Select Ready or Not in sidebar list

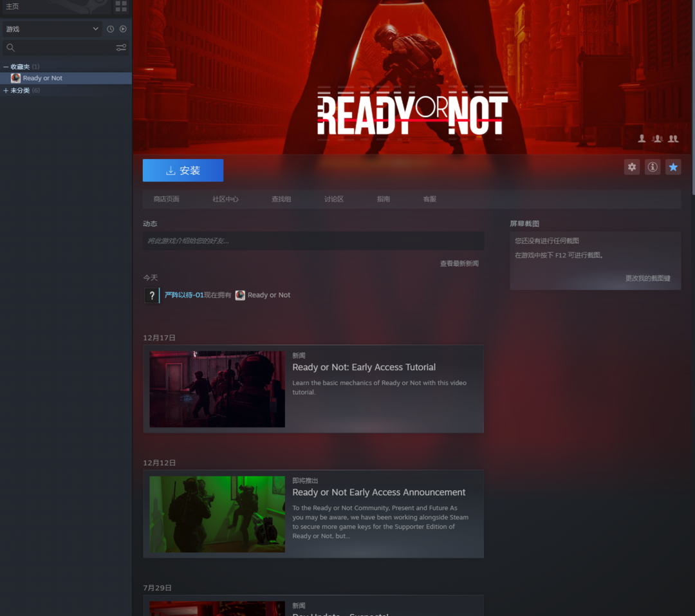(42, 79)
